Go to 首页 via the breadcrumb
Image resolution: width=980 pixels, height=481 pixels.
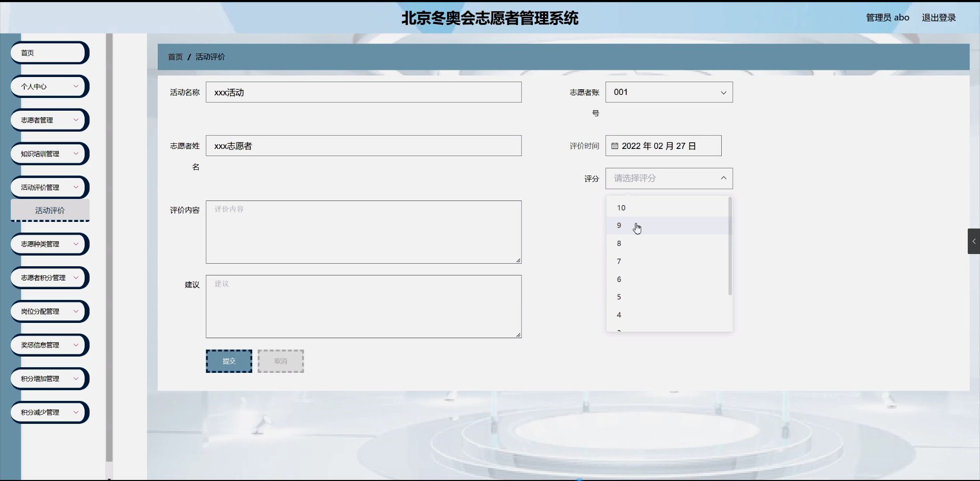click(175, 57)
